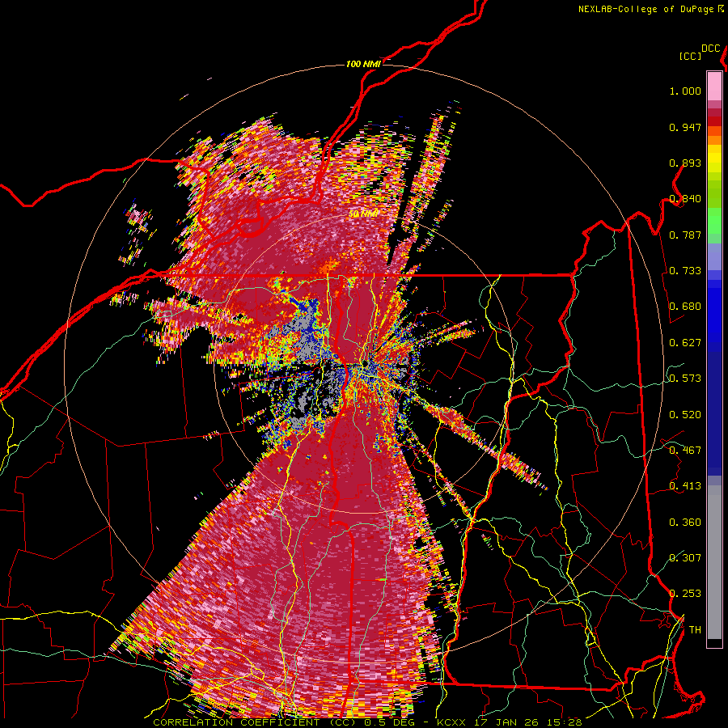The height and width of the screenshot is (728, 728).
Task: Select the 0.520 value on the color scale
Action: [x=685, y=415]
